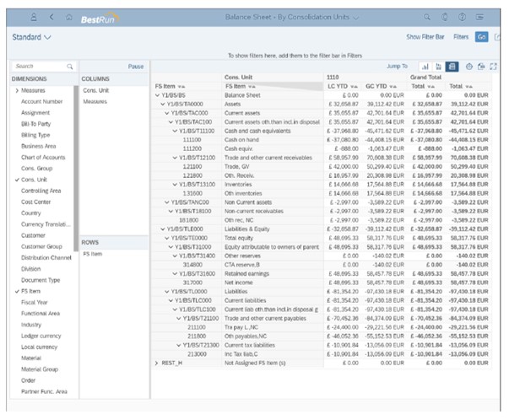The height and width of the screenshot is (420, 509).
Task: Toggle full screen icon
Action: pyautogui.click(x=494, y=67)
